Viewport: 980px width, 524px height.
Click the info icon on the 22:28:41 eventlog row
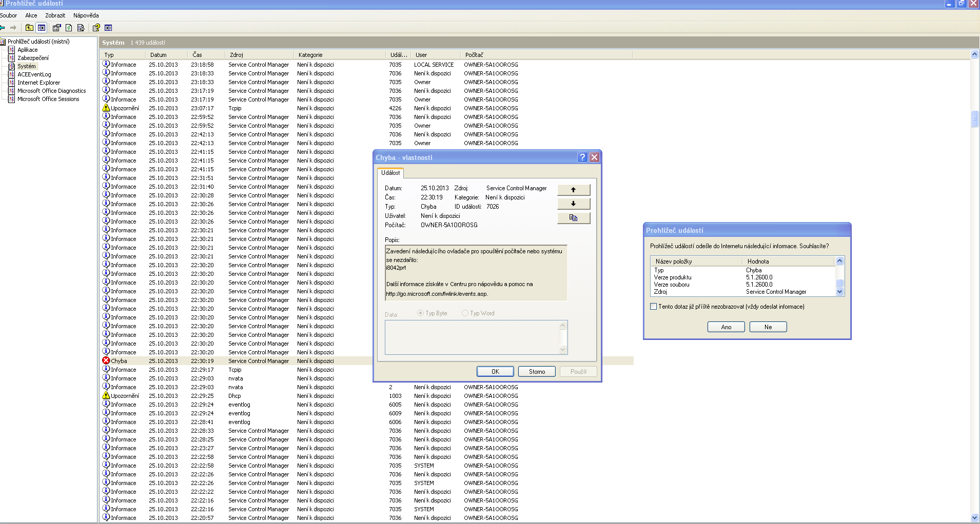click(106, 421)
